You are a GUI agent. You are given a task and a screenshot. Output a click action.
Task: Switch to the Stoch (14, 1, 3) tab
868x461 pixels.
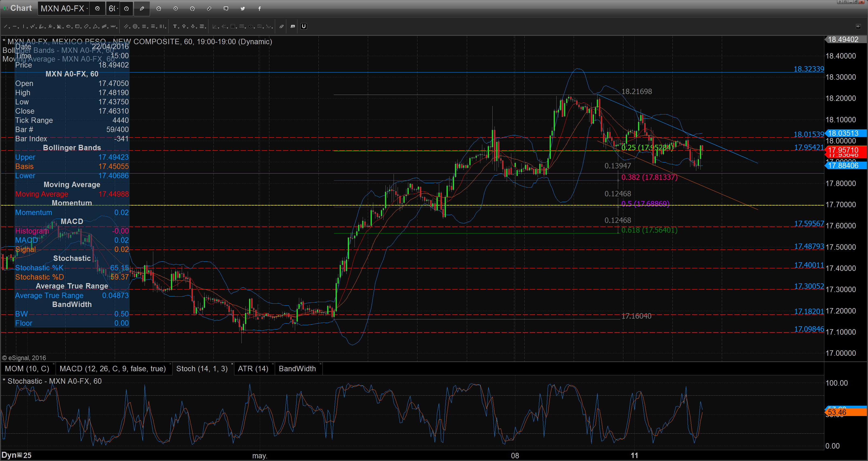click(202, 369)
